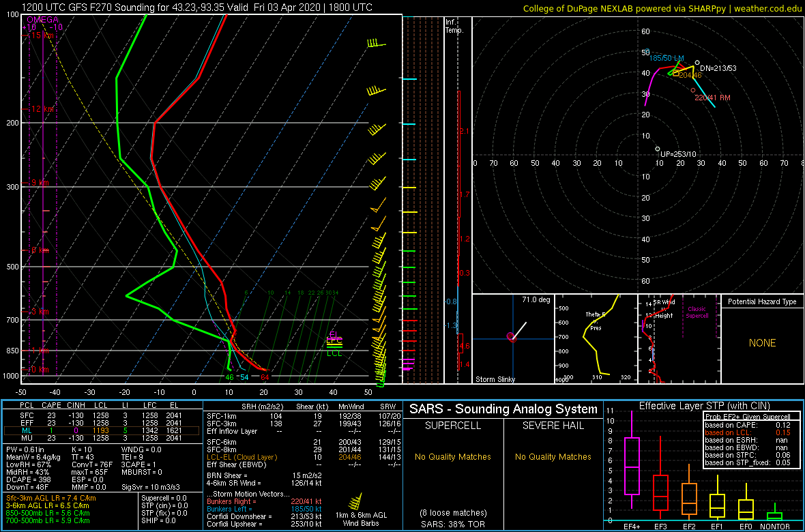This screenshot has width=805, height=532.
Task: Click the 100 mb wind barb
Action: click(x=376, y=43)
